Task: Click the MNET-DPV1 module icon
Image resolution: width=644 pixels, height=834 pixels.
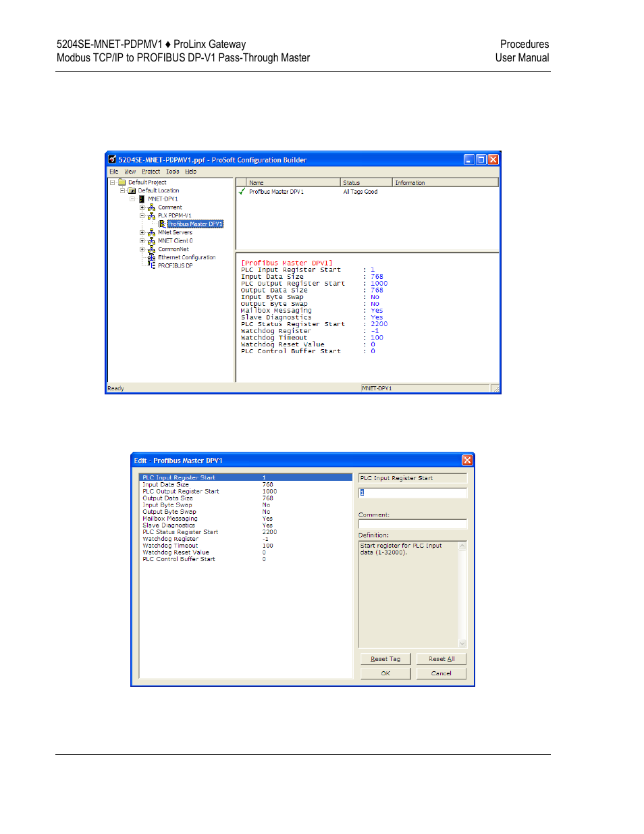Action: click(x=142, y=199)
